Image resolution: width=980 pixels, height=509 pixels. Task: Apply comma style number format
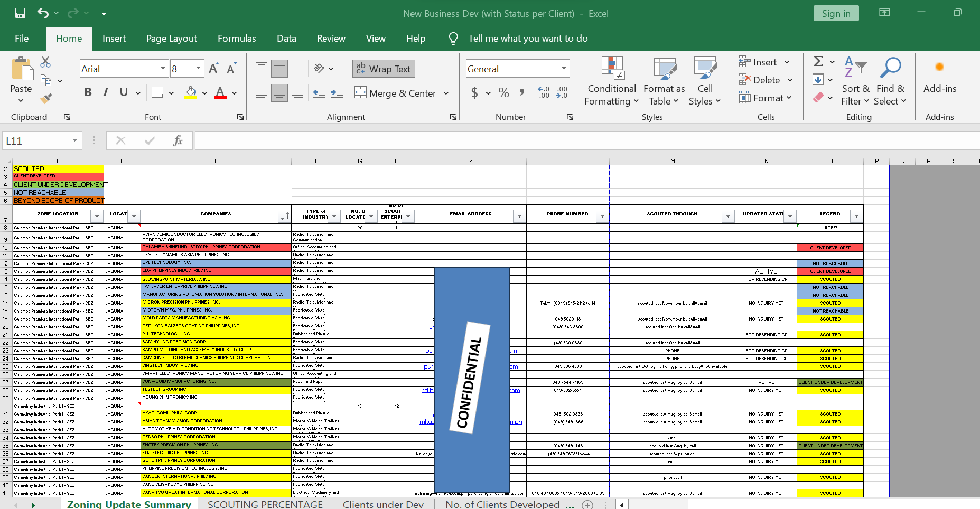[x=521, y=93]
